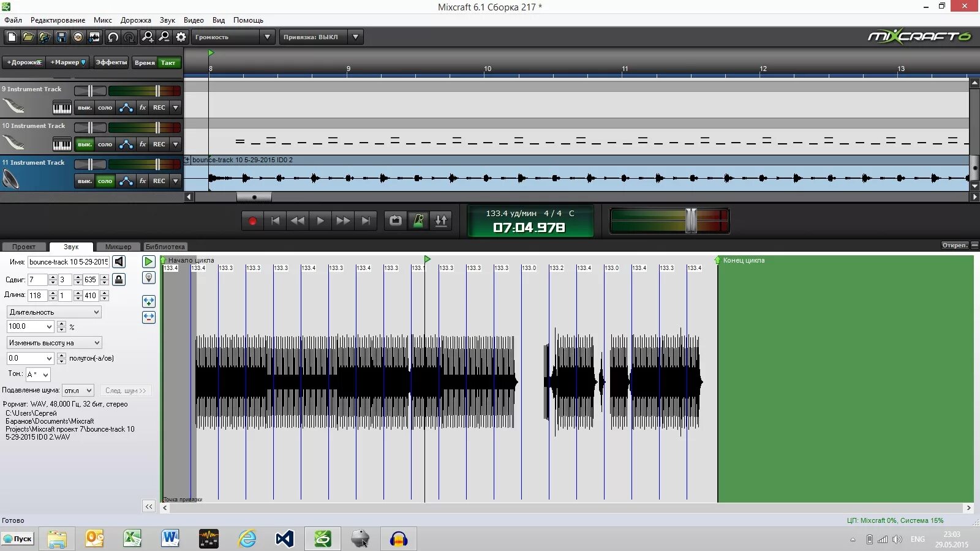Open the Микс menu

pos(103,20)
